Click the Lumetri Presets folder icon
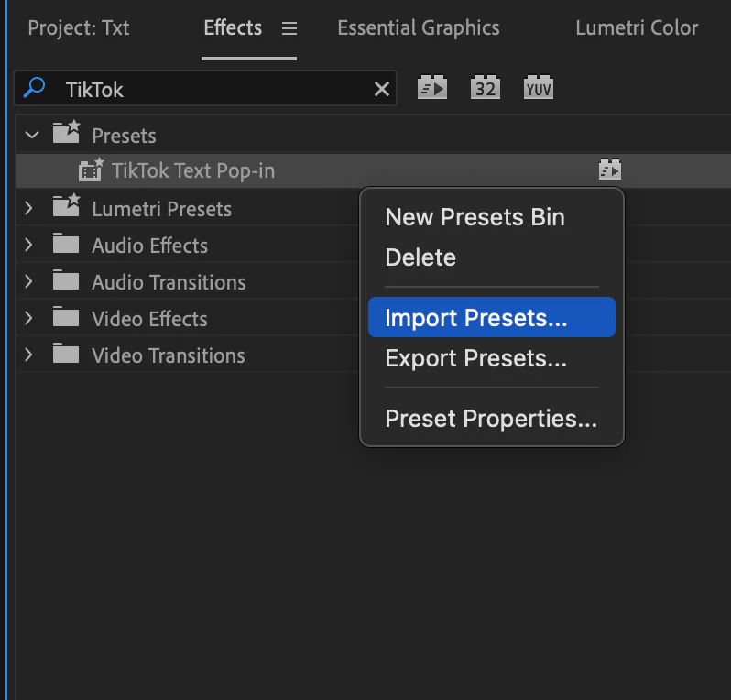This screenshot has width=731, height=700. point(66,208)
